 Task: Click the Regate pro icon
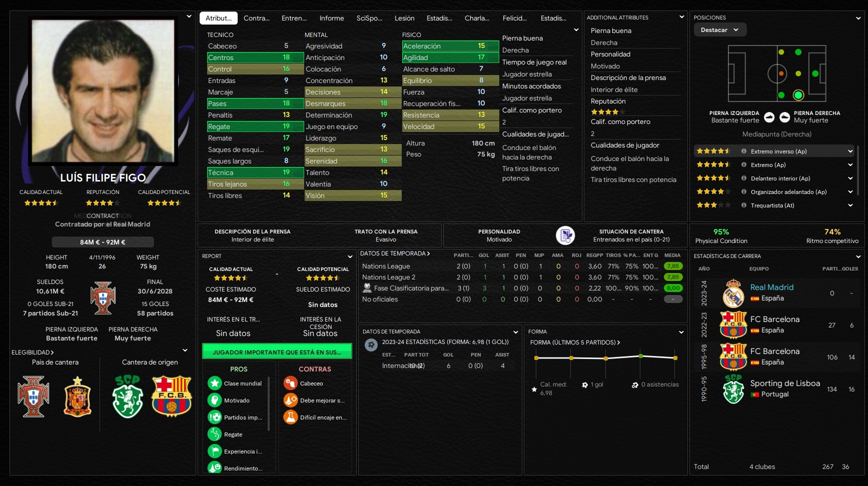(x=215, y=434)
